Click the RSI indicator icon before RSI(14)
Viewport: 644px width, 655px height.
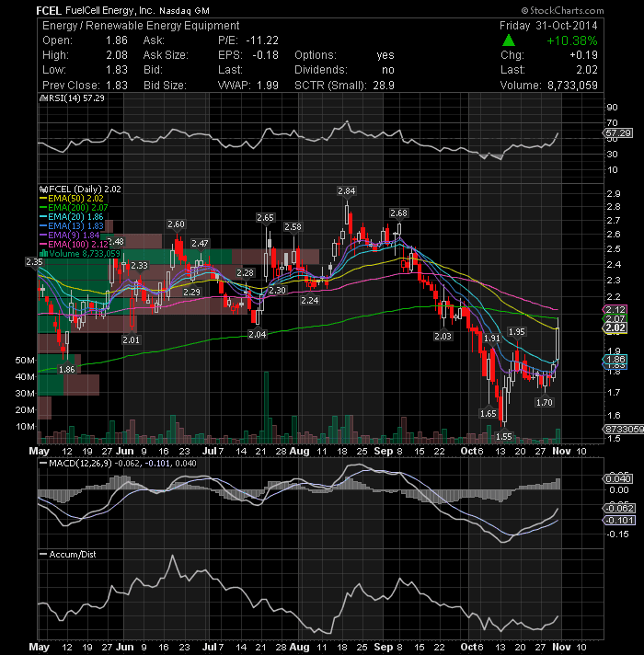43,98
